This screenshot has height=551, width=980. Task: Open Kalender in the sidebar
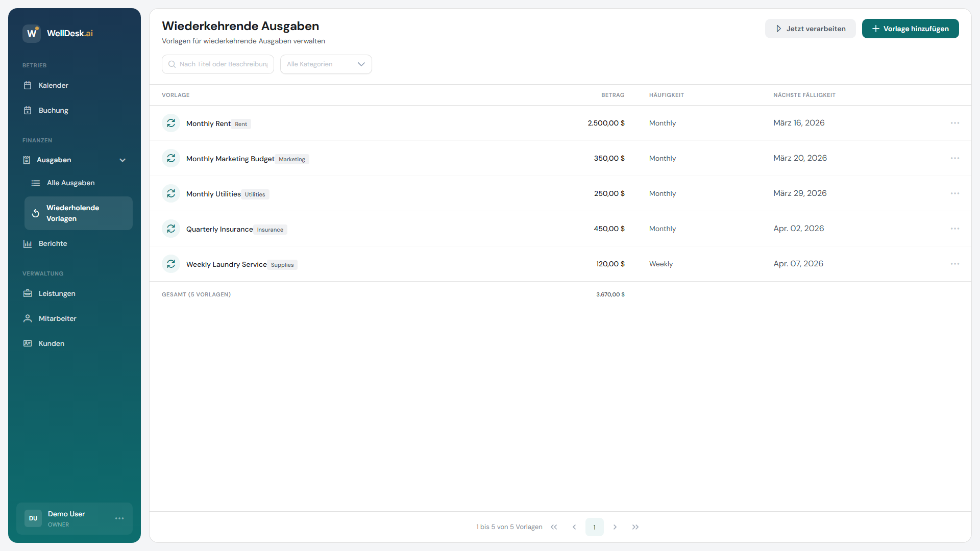(x=53, y=85)
